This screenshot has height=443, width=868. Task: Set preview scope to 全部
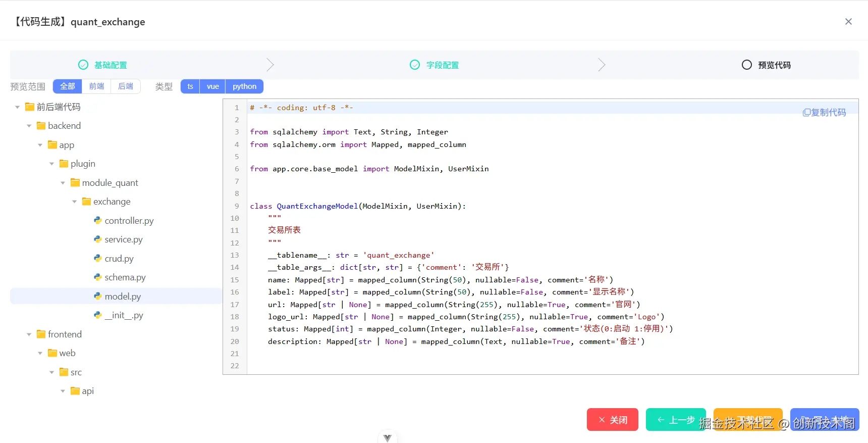pyautogui.click(x=68, y=86)
